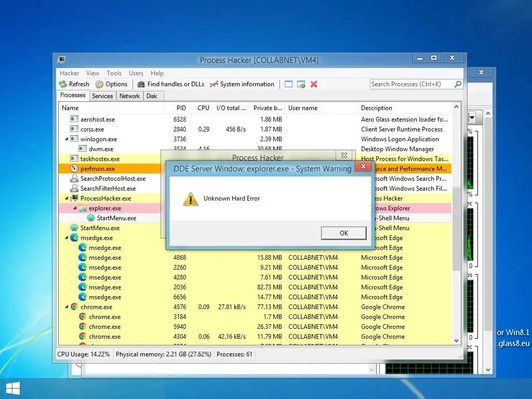Select the perfmon.exe process icon
Viewport: 532px width, 399px height.
click(74, 168)
